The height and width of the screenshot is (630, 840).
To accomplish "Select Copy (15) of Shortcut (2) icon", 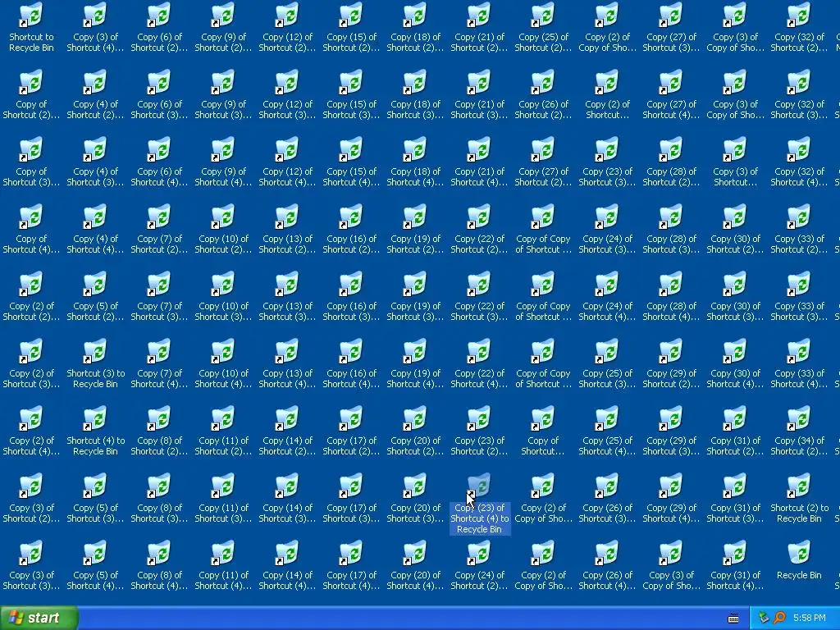I will click(x=351, y=27).
